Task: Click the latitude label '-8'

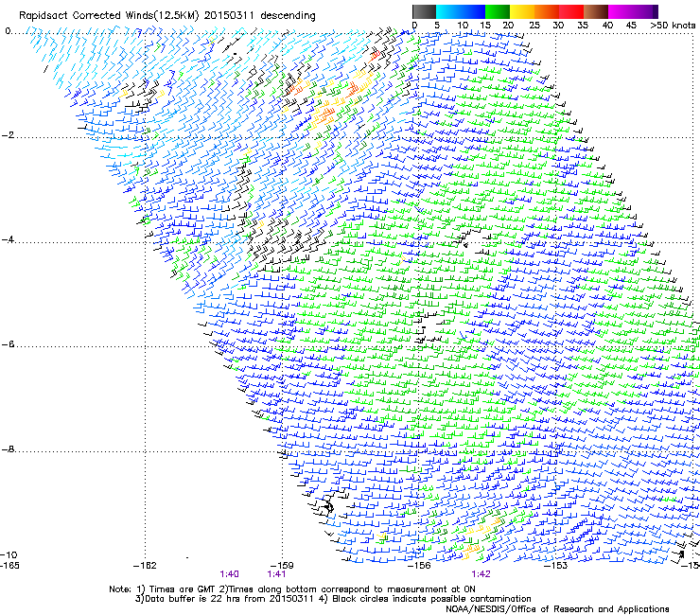Action: [x=8, y=449]
